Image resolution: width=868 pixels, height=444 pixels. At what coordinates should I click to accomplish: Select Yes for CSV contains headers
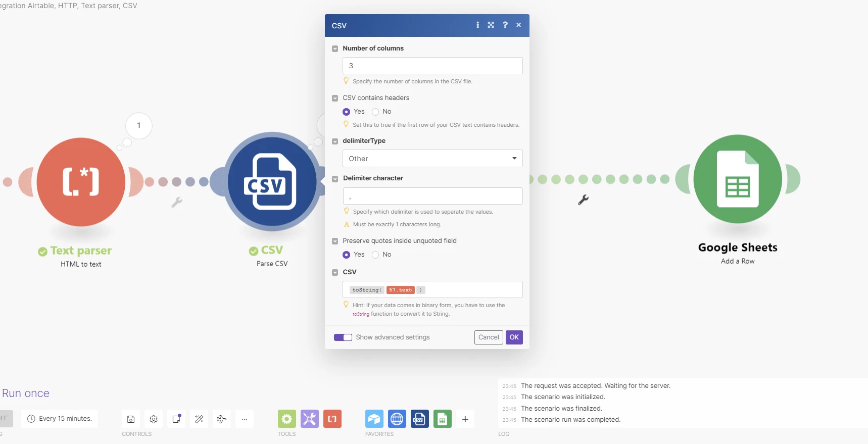point(346,112)
